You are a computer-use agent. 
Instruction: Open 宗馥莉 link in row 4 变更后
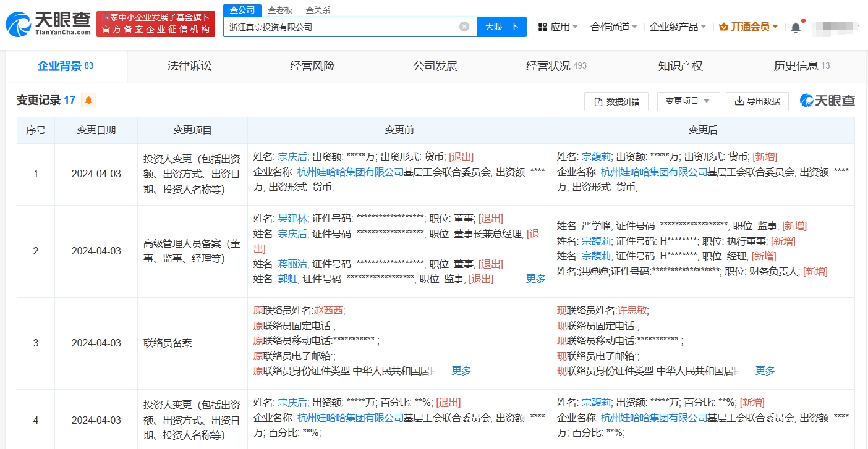tap(596, 403)
